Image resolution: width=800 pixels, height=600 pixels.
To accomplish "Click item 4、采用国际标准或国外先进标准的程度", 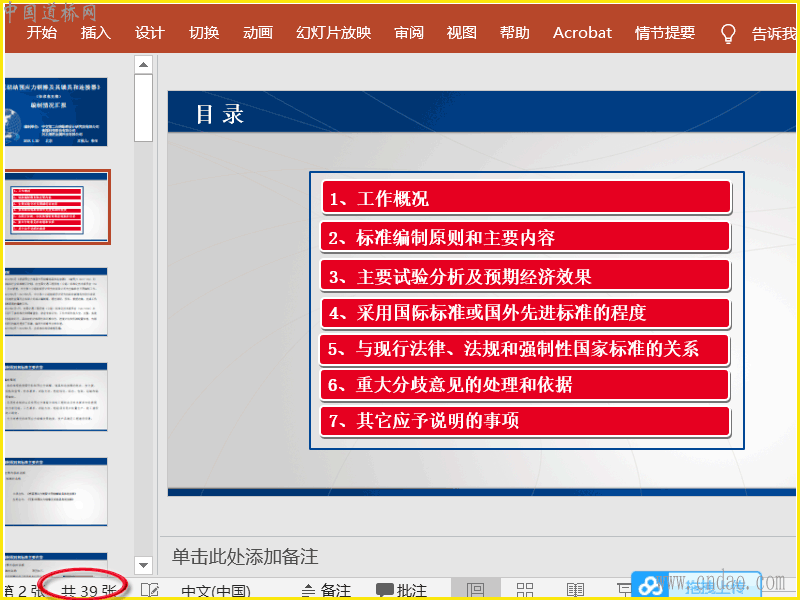I will tap(525, 313).
